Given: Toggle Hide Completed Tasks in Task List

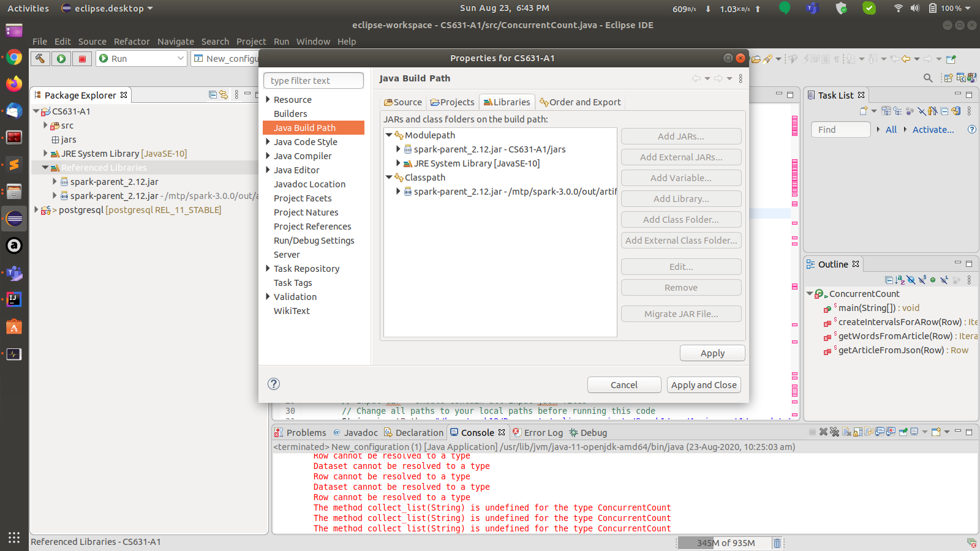Looking at the screenshot, I should [x=921, y=111].
